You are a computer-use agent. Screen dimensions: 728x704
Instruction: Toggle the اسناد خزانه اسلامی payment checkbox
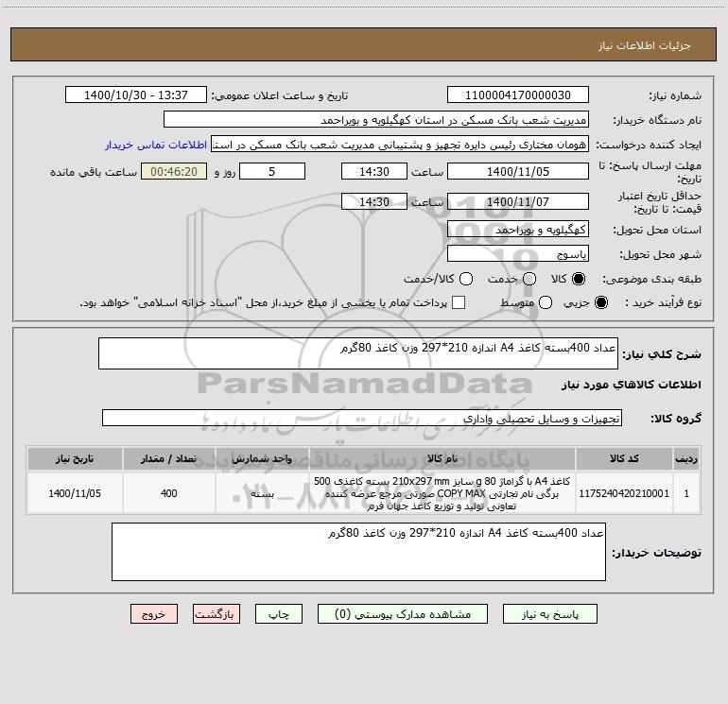pos(459,302)
